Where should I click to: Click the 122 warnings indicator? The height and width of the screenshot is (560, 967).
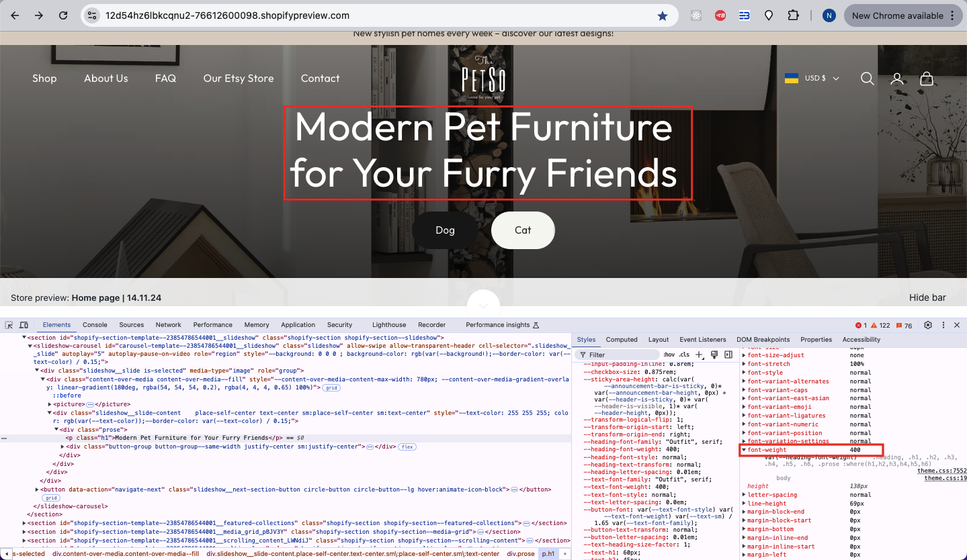(x=882, y=325)
